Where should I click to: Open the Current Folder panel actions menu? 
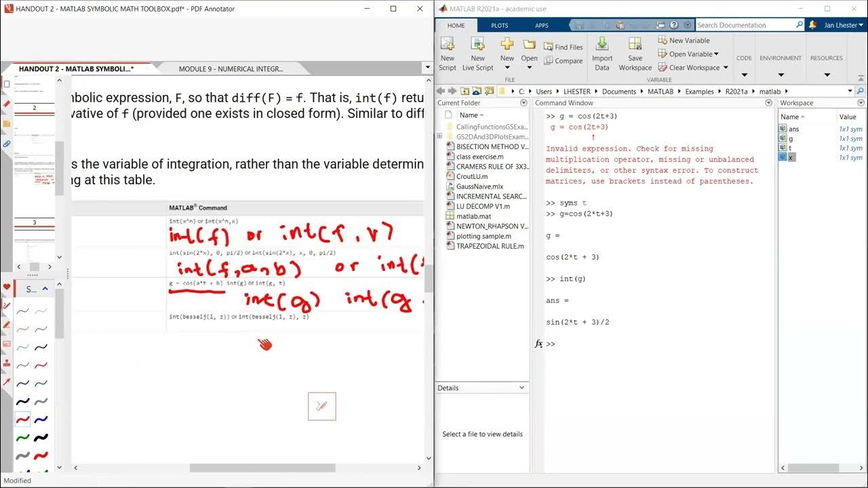524,103
